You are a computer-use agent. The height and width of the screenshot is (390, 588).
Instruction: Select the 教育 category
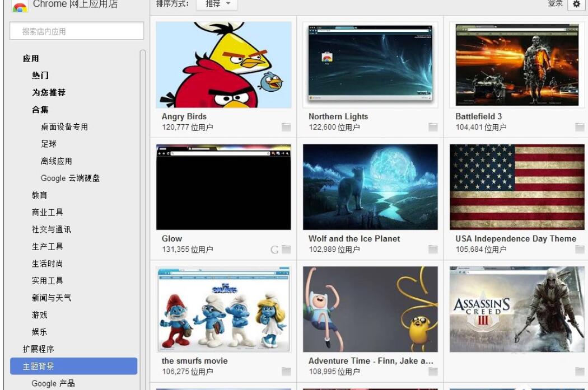[39, 195]
